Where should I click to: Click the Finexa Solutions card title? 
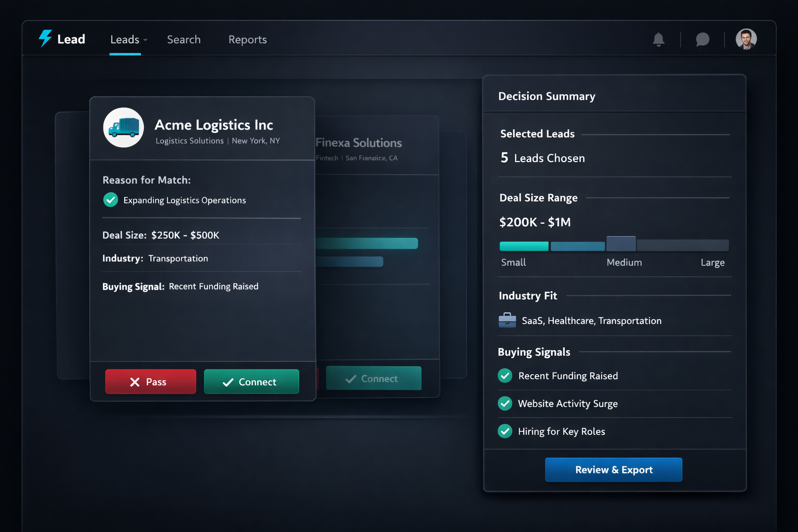(359, 143)
